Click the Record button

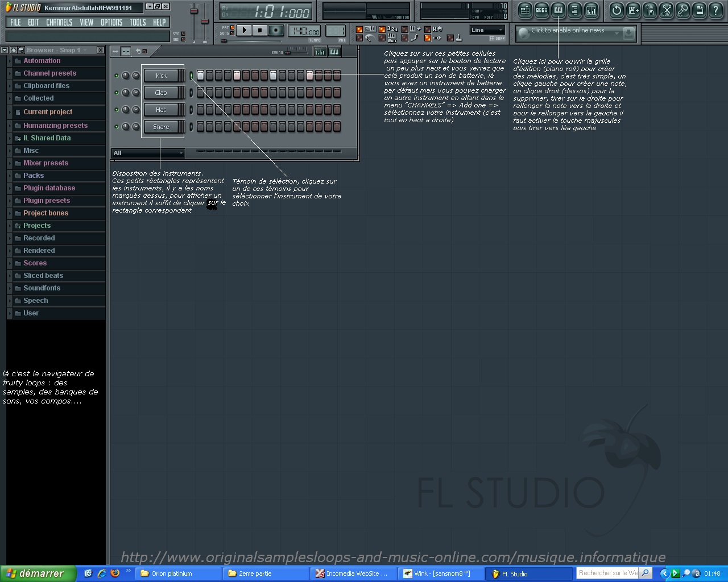pyautogui.click(x=276, y=30)
